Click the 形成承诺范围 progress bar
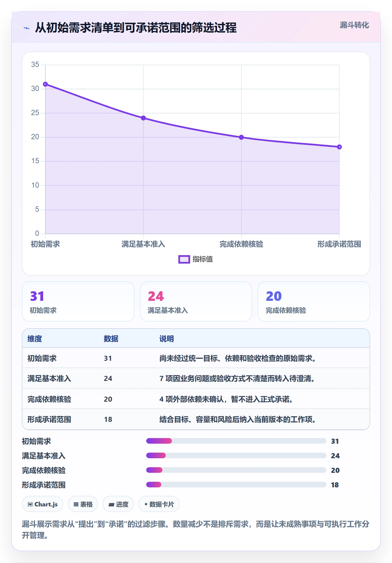Image resolution: width=392 pixels, height=563 pixels. click(x=236, y=485)
